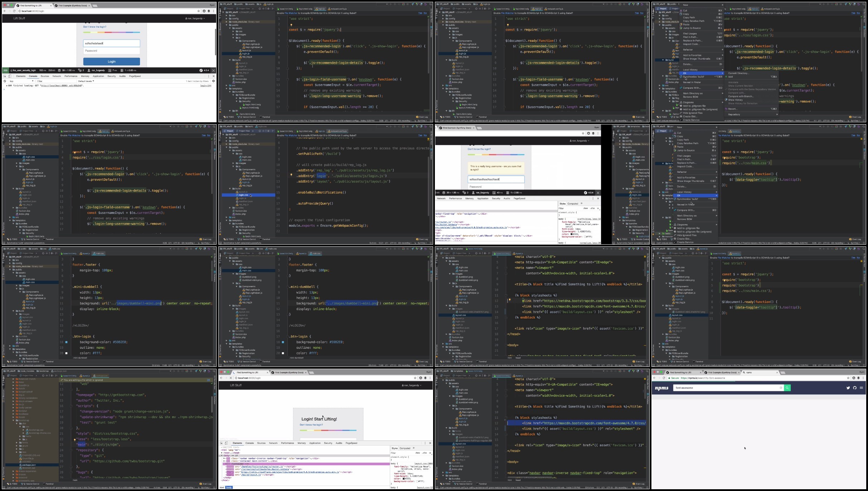868x491 pixels.
Task: Open the Default levels dropdown in console
Action: click(x=86, y=81)
